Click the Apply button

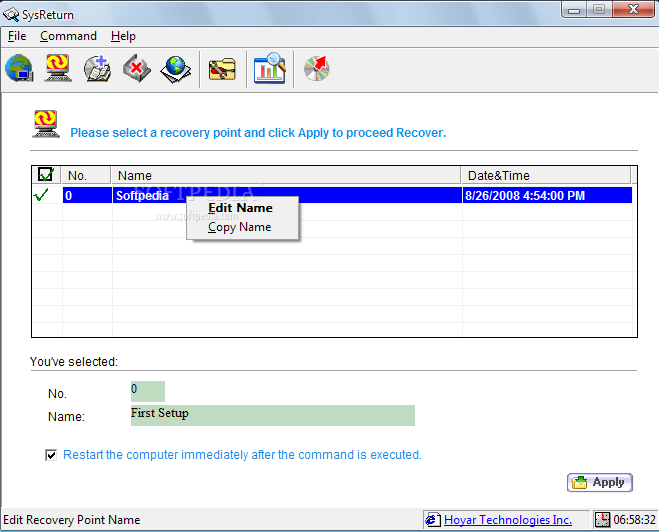[x=600, y=482]
